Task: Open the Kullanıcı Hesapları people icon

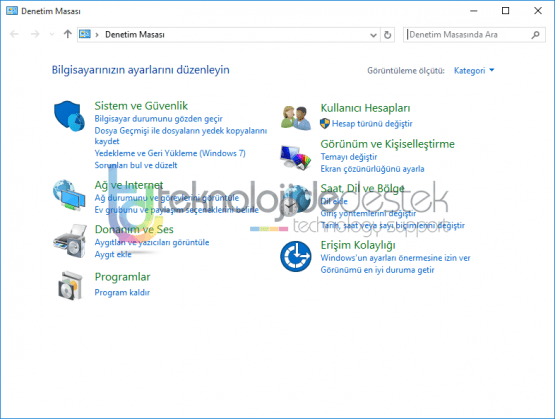Action: [296, 118]
